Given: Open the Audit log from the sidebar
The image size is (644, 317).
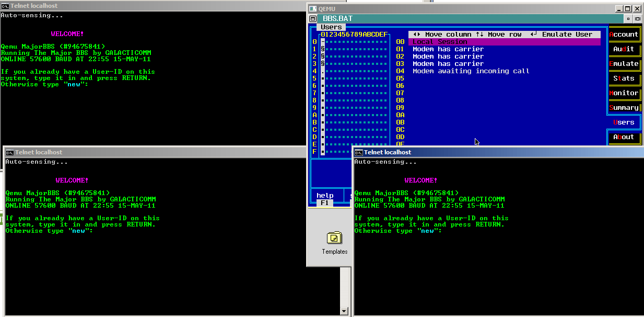Looking at the screenshot, I should pyautogui.click(x=624, y=49).
